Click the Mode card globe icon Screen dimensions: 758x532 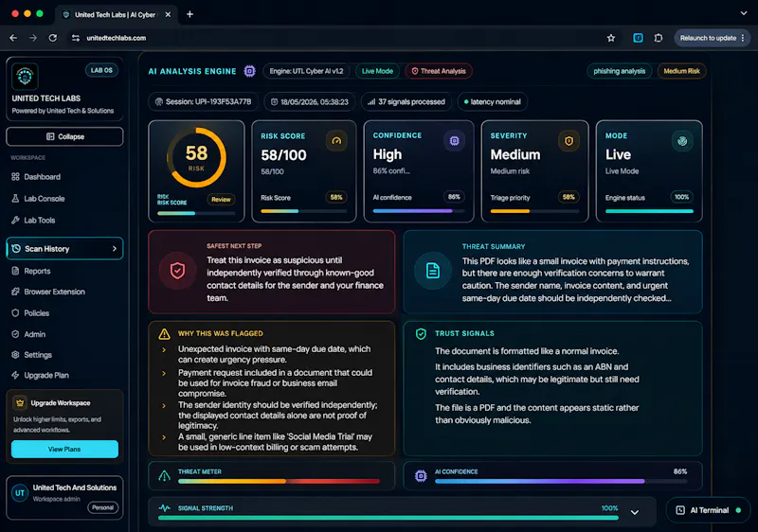pos(682,141)
